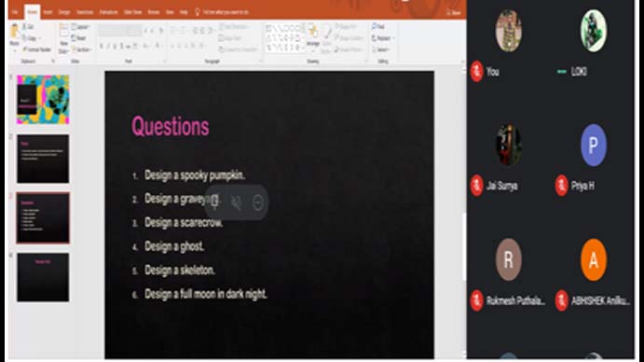Underline text using U button
This screenshot has width=644, height=362.
coord(115,46)
